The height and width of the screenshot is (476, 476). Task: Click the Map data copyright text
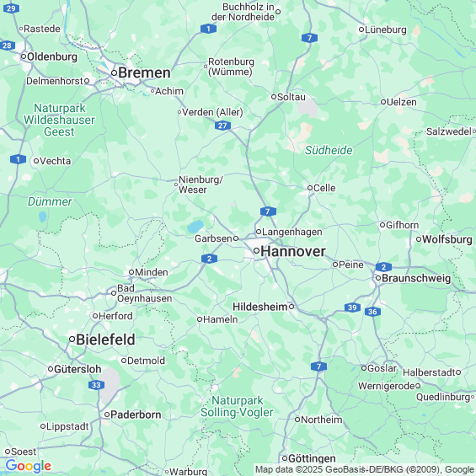tap(365, 469)
